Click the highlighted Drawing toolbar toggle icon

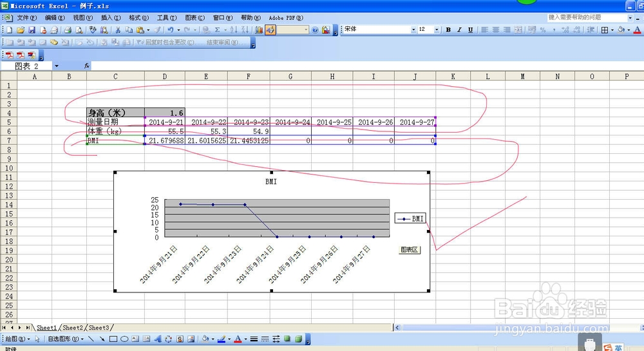pos(270,30)
